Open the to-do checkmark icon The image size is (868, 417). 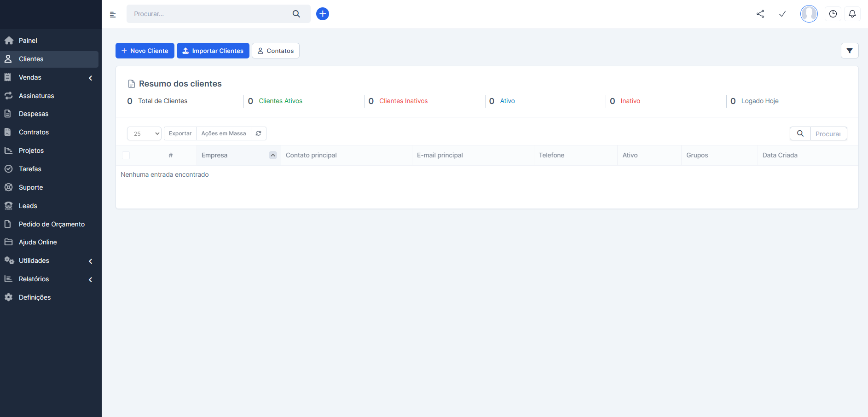(x=782, y=14)
